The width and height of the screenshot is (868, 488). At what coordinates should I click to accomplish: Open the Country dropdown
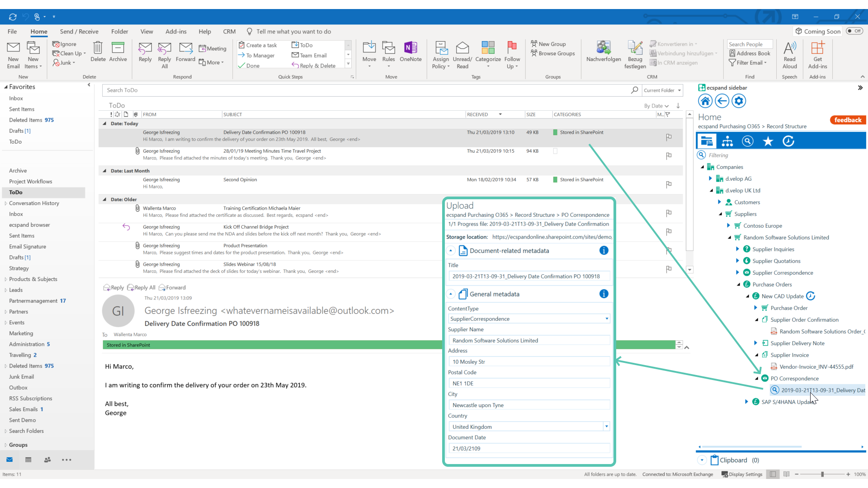(607, 426)
